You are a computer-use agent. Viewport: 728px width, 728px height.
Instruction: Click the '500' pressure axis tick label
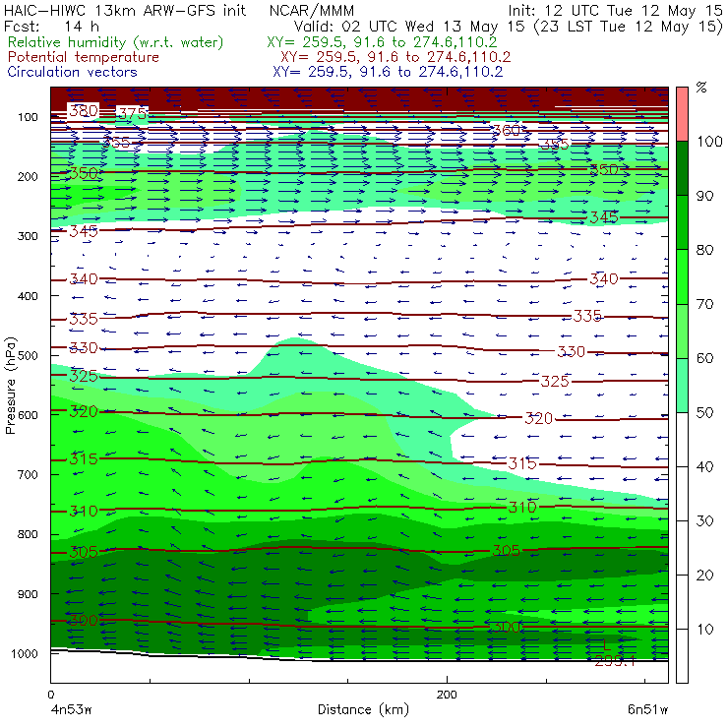(28, 356)
